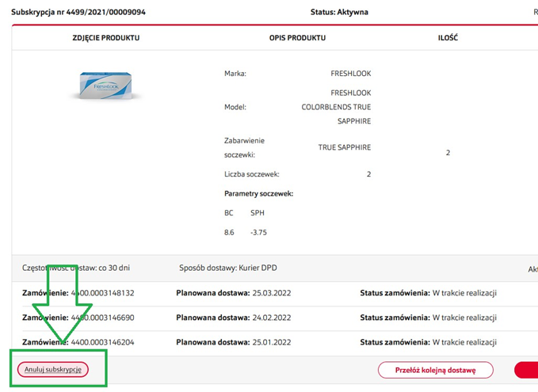The width and height of the screenshot is (538, 392).
Task: Click the Zabarwienie soczewki label
Action: click(244, 148)
